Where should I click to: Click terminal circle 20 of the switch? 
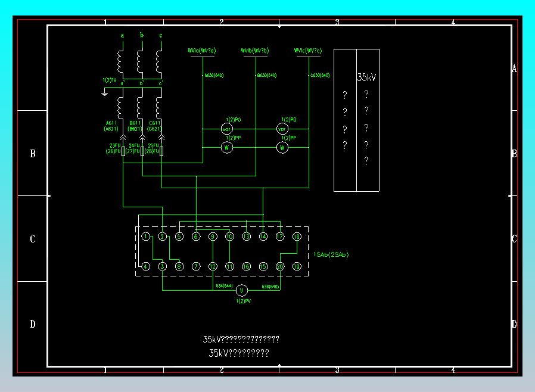(x=280, y=266)
